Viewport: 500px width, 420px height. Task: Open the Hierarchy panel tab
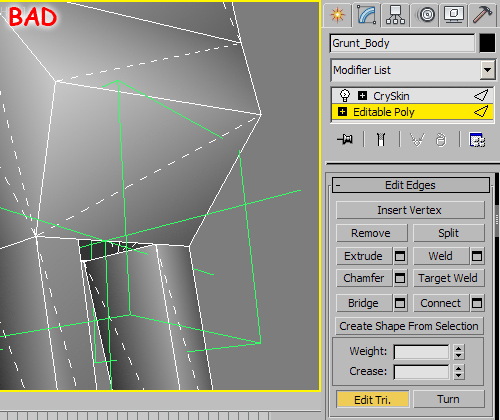[395, 15]
